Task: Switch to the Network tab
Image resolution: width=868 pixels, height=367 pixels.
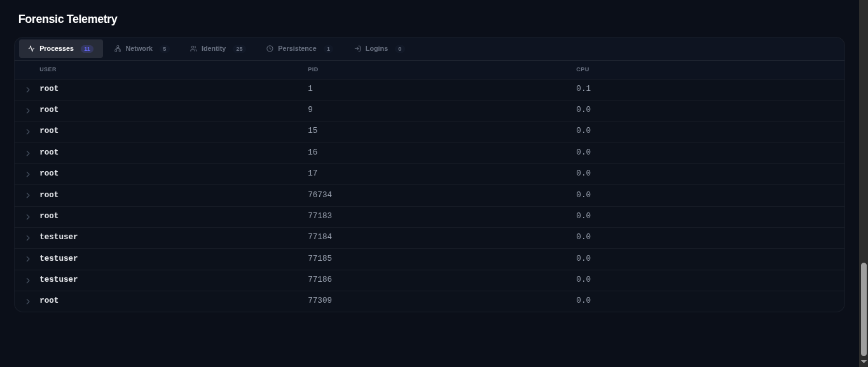Action: (x=141, y=48)
